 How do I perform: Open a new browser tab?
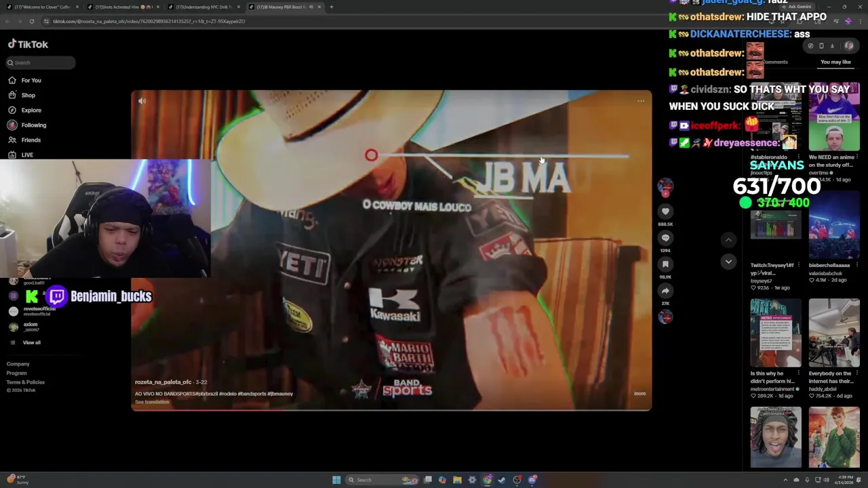[x=332, y=7]
